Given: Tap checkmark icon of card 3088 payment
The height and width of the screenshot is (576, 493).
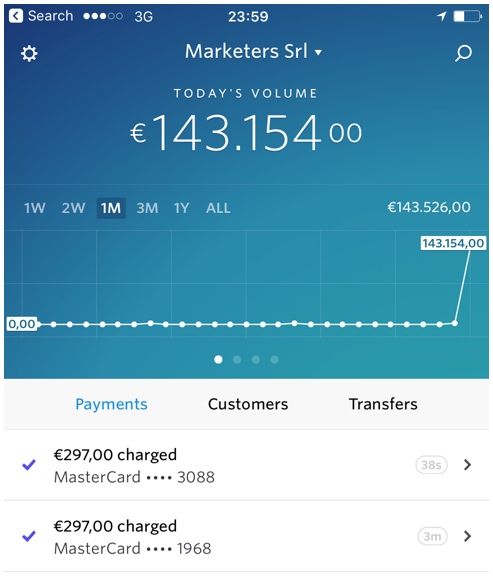Looking at the screenshot, I should [x=29, y=465].
